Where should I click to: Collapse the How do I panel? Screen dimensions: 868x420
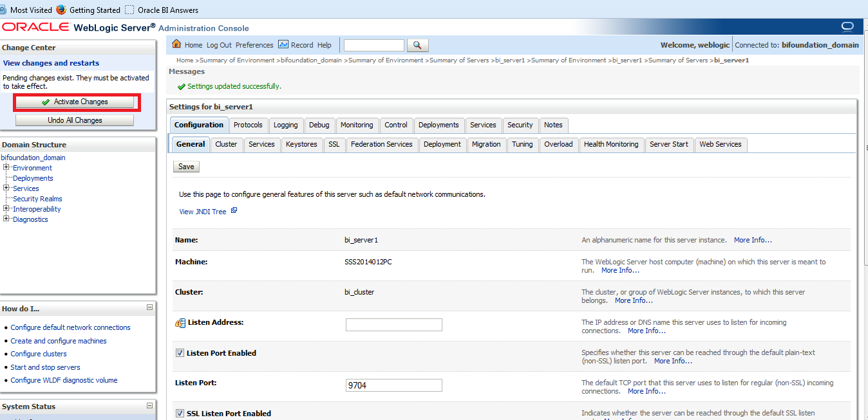149,307
